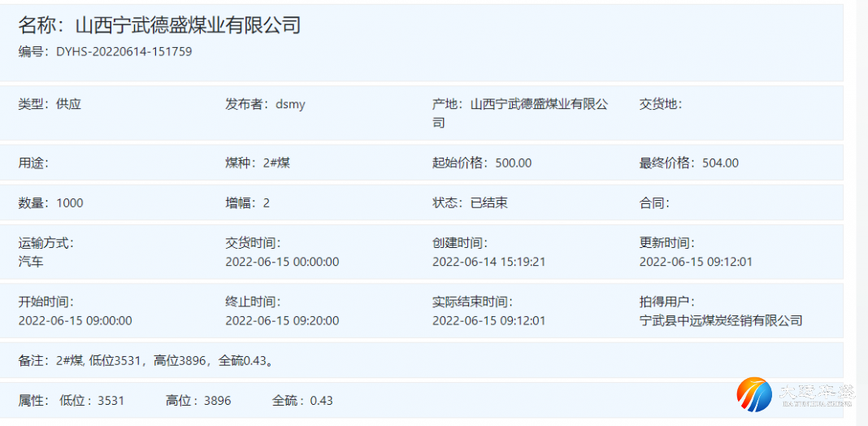
Task: Click the actual end time 2022-06-15 09:12:01
Action: point(488,320)
